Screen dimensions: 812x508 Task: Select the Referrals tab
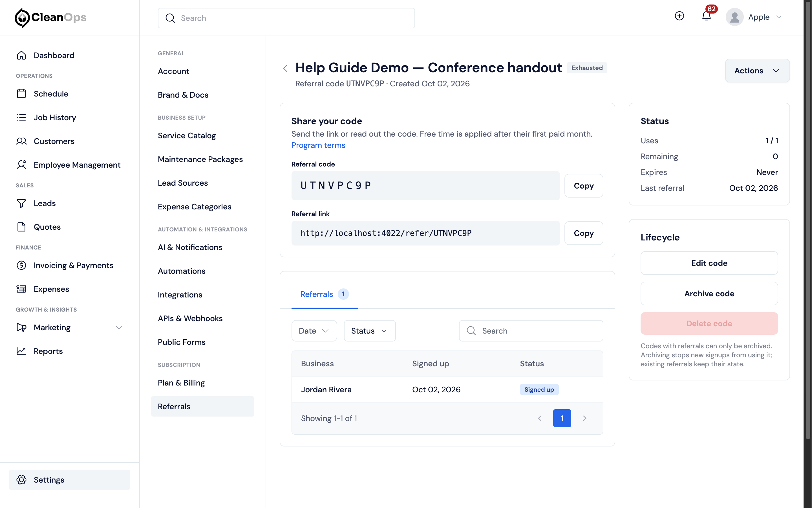click(x=325, y=294)
